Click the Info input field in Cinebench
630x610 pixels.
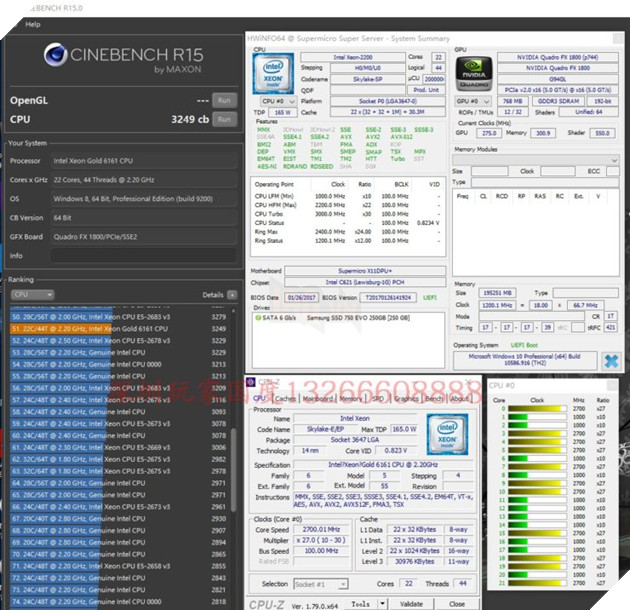coord(143,256)
